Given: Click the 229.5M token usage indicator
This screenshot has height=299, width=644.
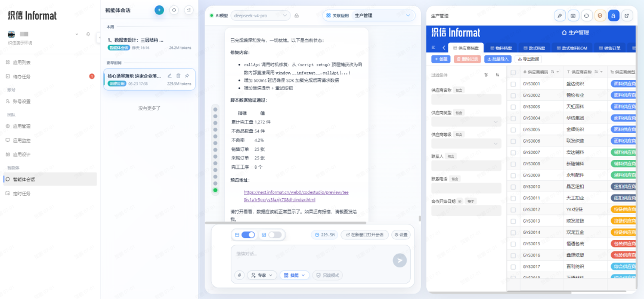Looking at the screenshot, I should pyautogui.click(x=324, y=235).
